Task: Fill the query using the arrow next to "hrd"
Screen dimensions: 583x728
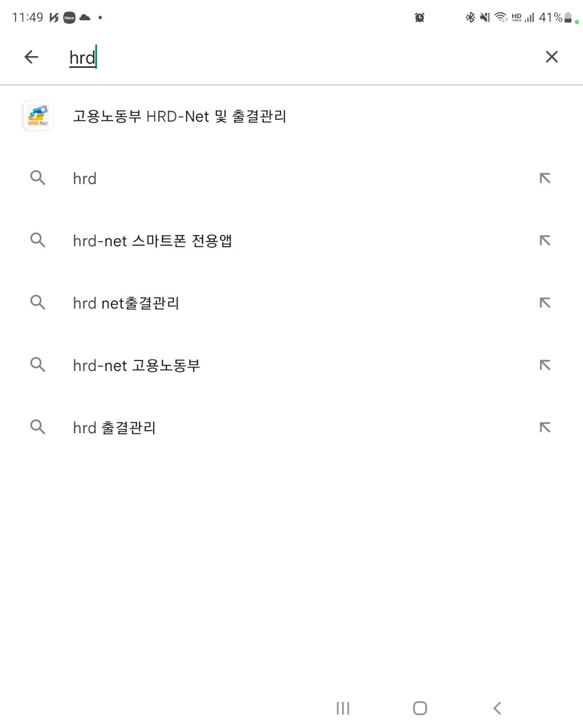Action: (545, 178)
